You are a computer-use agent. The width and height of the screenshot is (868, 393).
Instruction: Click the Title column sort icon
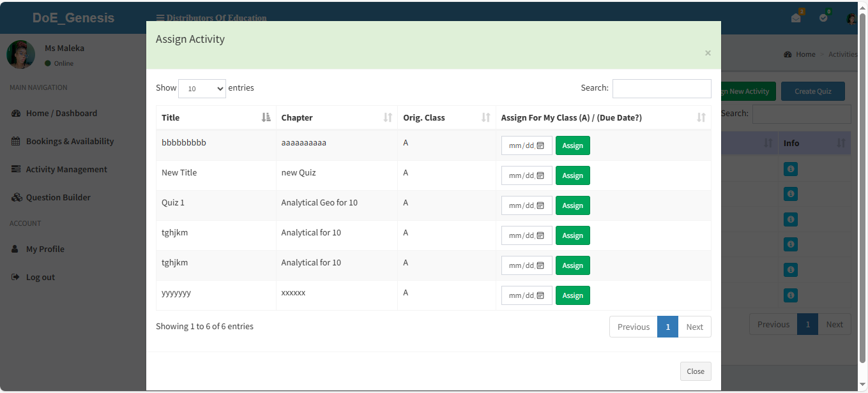[266, 117]
